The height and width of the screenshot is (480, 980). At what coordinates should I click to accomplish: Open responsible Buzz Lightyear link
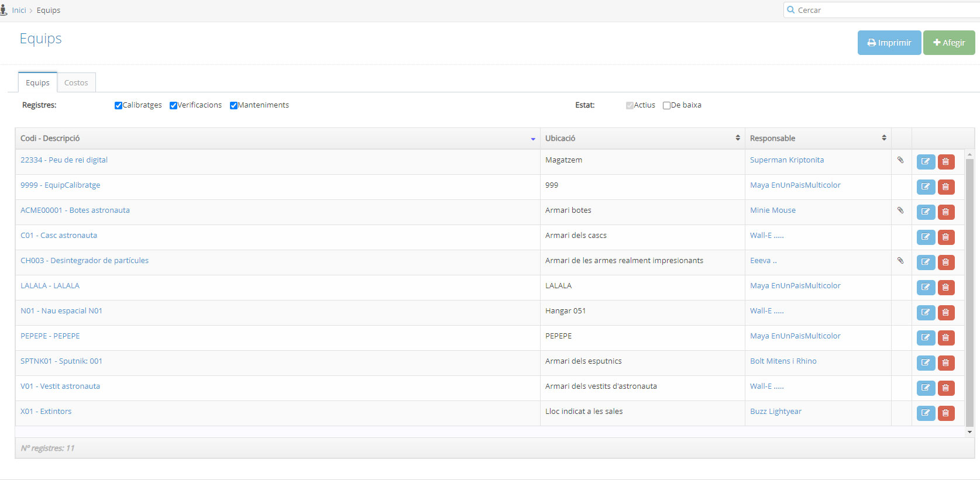[x=776, y=411]
